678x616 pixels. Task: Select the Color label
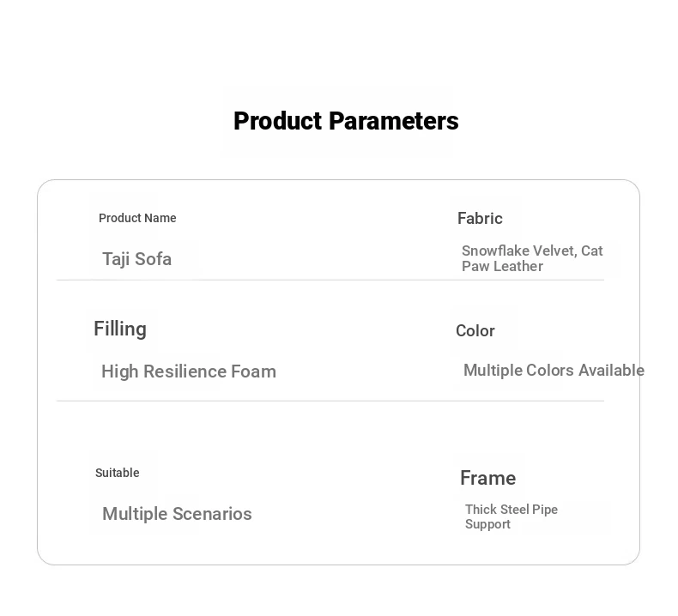click(x=475, y=330)
